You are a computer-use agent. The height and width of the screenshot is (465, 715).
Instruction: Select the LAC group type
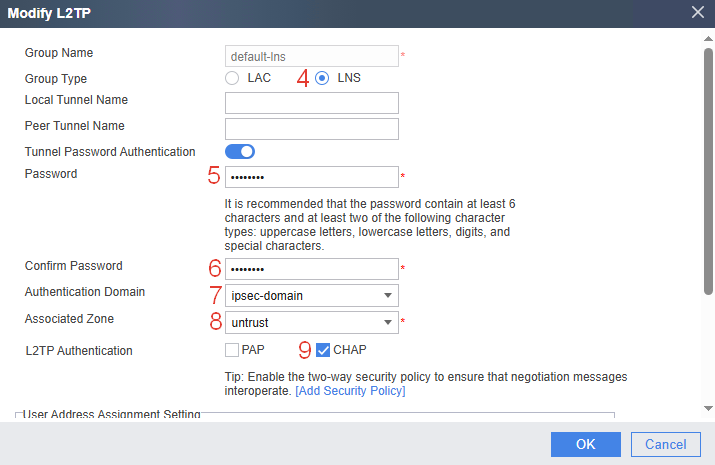tap(232, 78)
